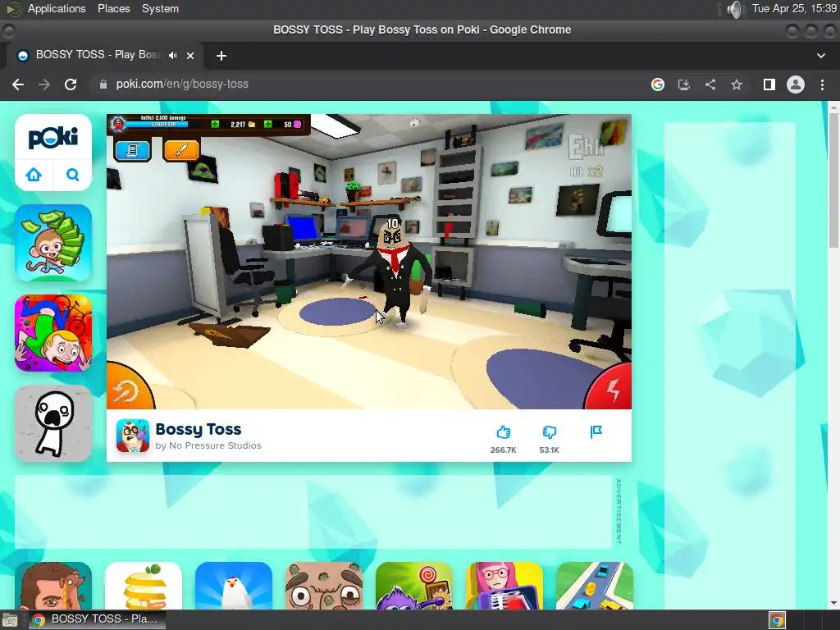
Task: Open No Pressure Studios developer link
Action: (x=215, y=445)
